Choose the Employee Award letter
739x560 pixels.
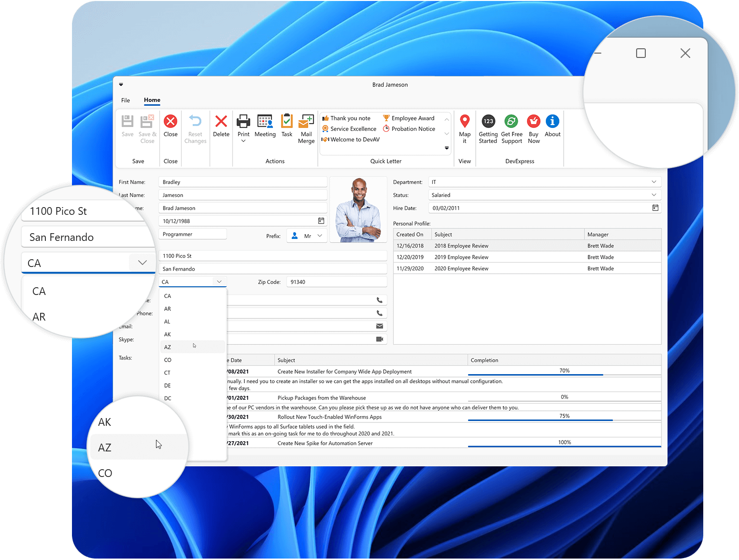tap(409, 118)
